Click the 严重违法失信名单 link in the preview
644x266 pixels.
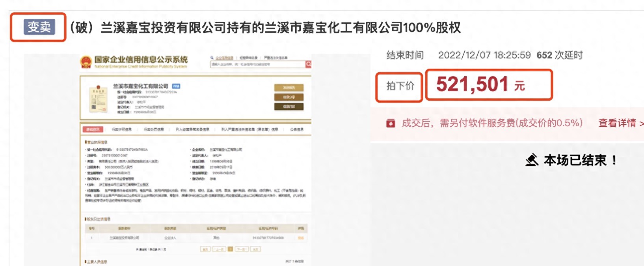(275, 58)
